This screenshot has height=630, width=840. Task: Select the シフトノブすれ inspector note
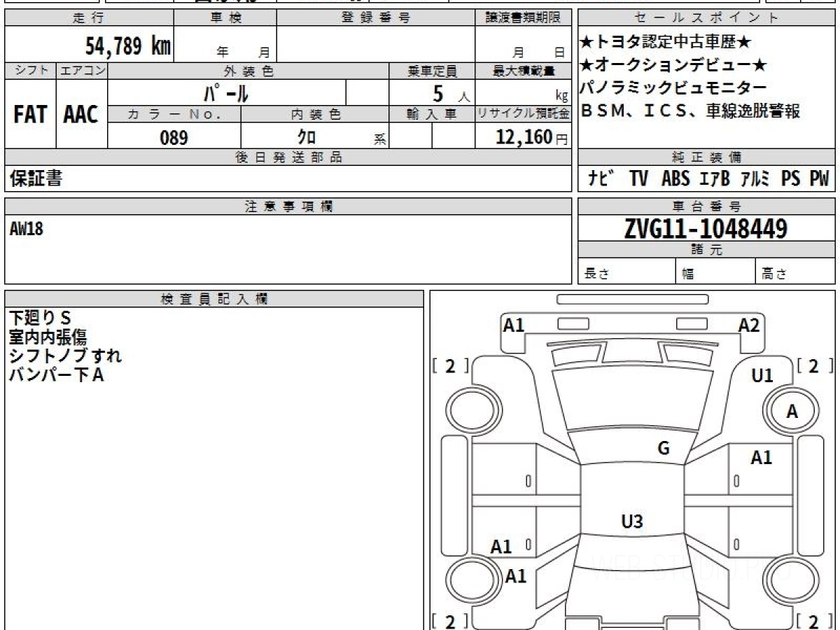click(x=66, y=356)
